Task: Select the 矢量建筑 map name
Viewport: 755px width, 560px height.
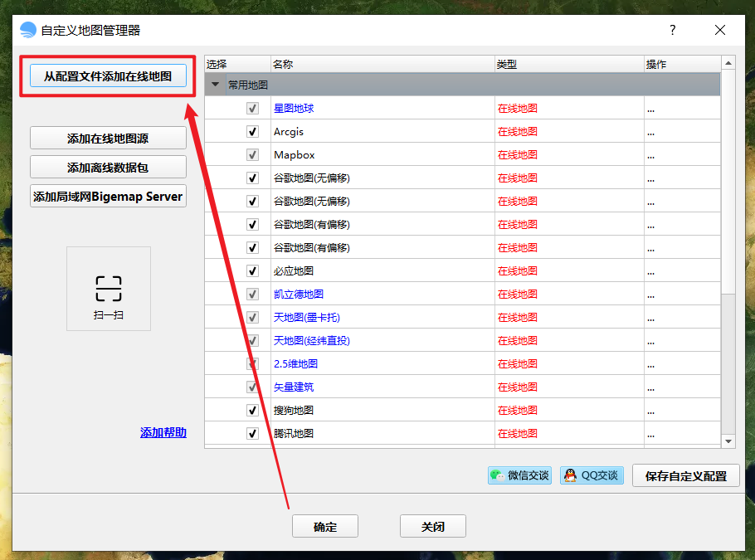Action: (294, 387)
